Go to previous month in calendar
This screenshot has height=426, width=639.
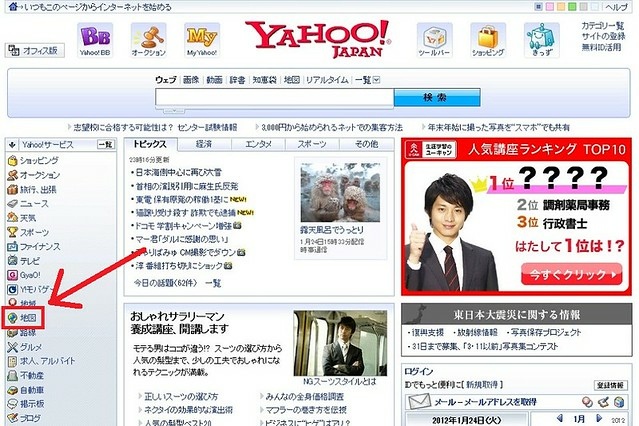560,418
